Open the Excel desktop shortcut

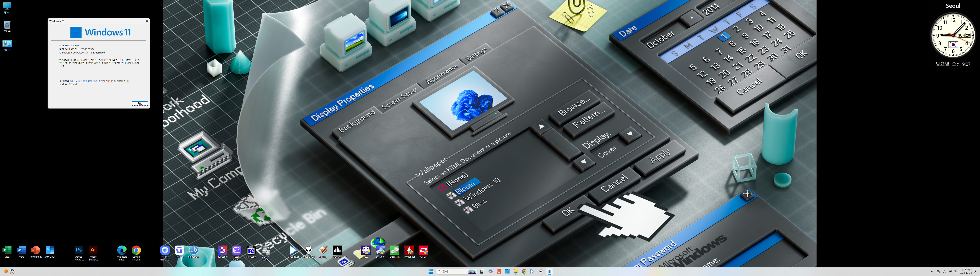(7, 252)
